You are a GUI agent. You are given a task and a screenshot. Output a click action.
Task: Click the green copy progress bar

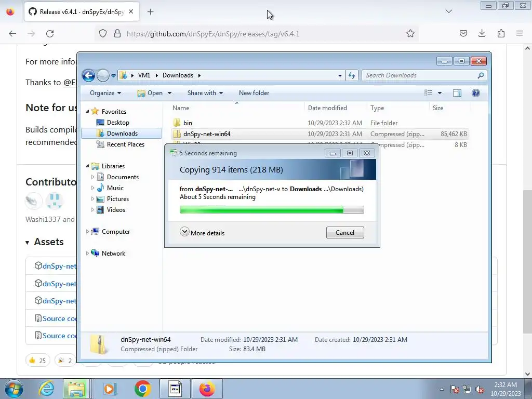272,210
